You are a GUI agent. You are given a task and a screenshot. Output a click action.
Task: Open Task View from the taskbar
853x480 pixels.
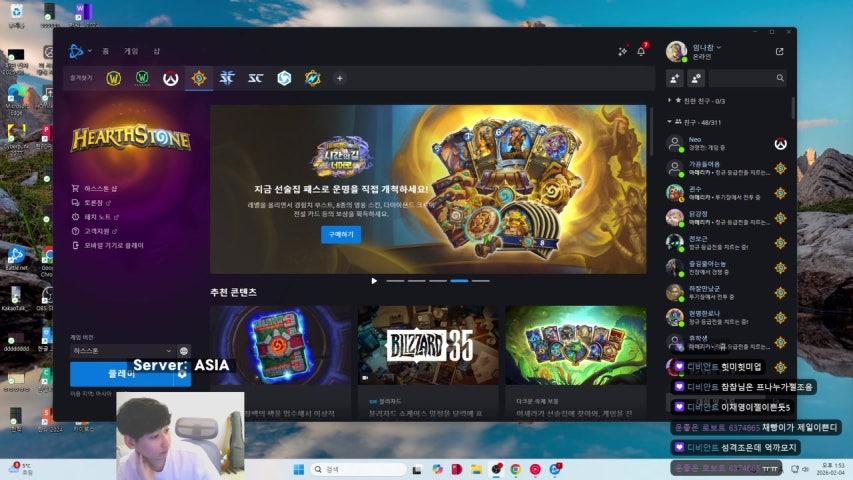pos(417,469)
